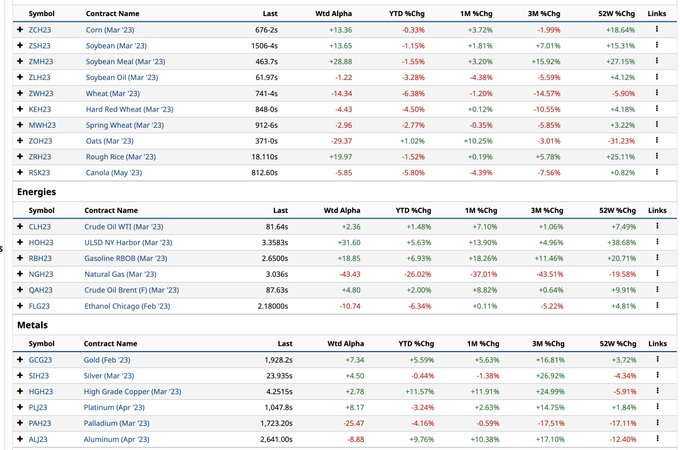680x450 pixels.
Task: Sort grains table by Last column header
Action: (270, 13)
